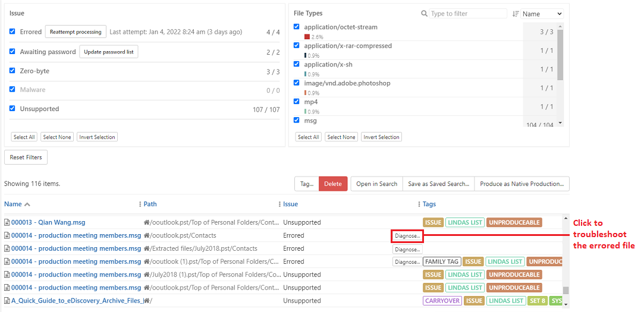Click Reattempt processing button
The height and width of the screenshot is (312, 644).
76,31
